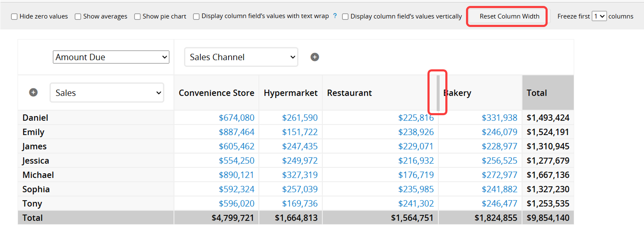Select Emily's Bakery amount $246,079
The height and width of the screenshot is (229, 644).
coord(499,132)
